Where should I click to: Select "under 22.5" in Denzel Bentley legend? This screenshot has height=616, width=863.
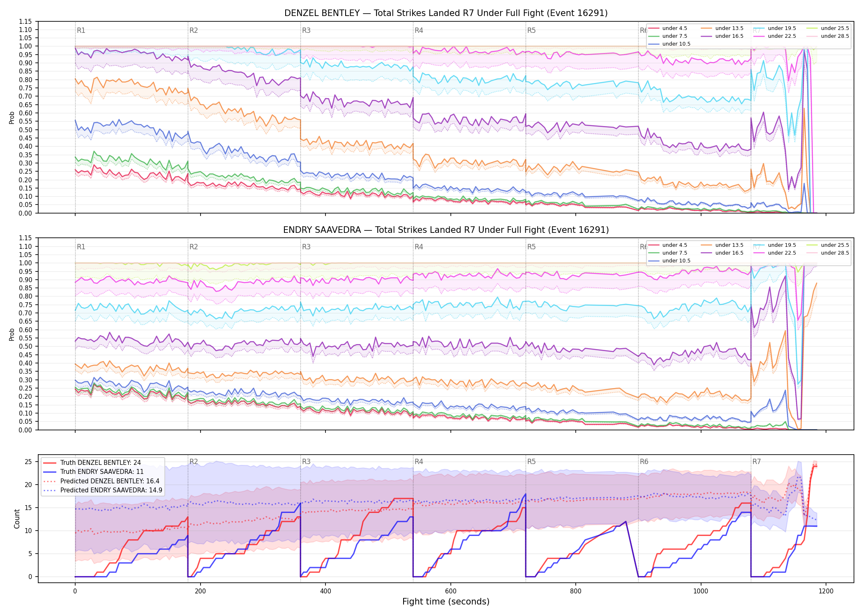(x=782, y=36)
